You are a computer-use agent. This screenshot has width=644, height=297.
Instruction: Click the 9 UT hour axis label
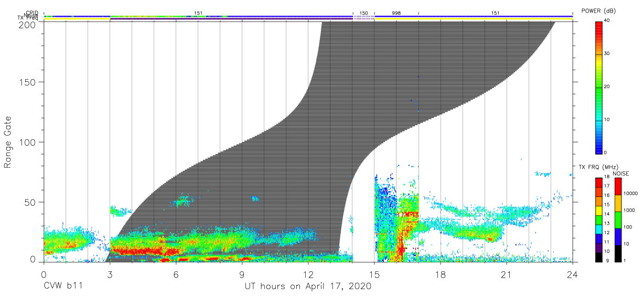point(242,273)
